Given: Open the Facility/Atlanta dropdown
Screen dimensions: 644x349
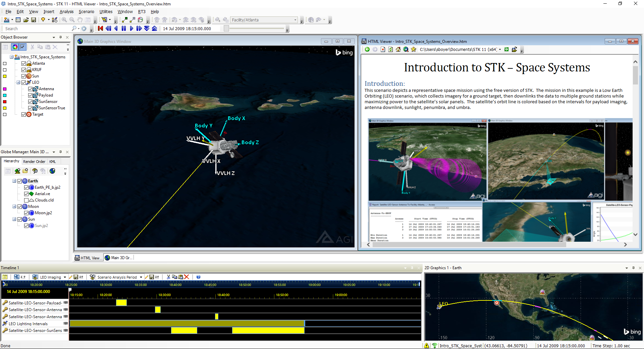Looking at the screenshot, I should click(295, 20).
